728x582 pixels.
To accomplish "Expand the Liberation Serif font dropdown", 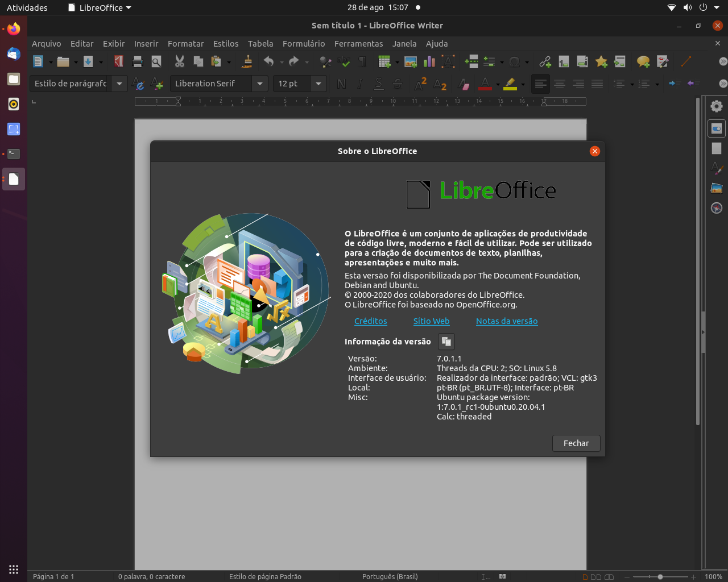I will click(260, 84).
